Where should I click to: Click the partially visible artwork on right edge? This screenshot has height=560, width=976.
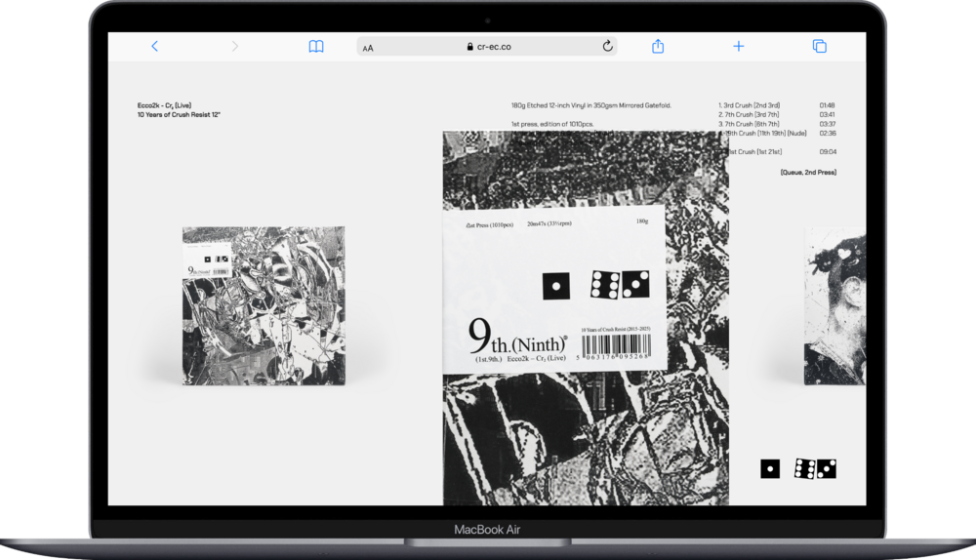[x=834, y=305]
